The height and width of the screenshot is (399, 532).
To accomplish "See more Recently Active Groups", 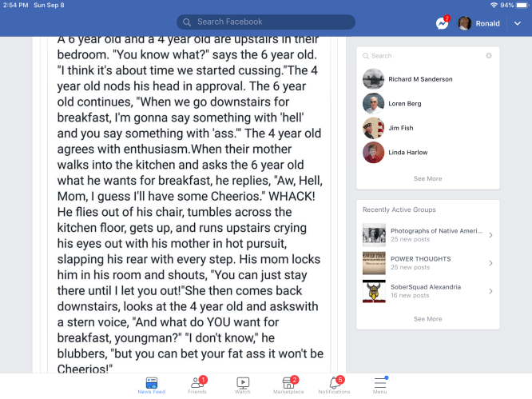I will tap(427, 319).
